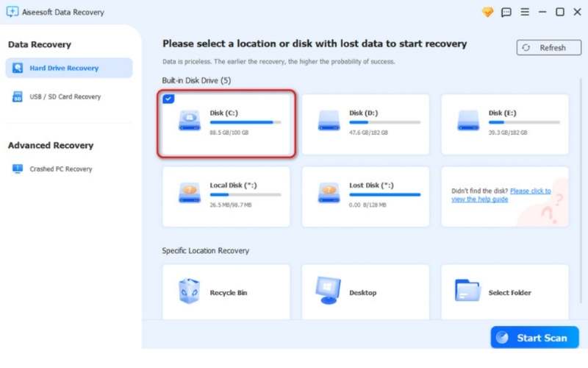Click the Disk (C:) usage bar
This screenshot has width=588, height=368.
click(245, 122)
